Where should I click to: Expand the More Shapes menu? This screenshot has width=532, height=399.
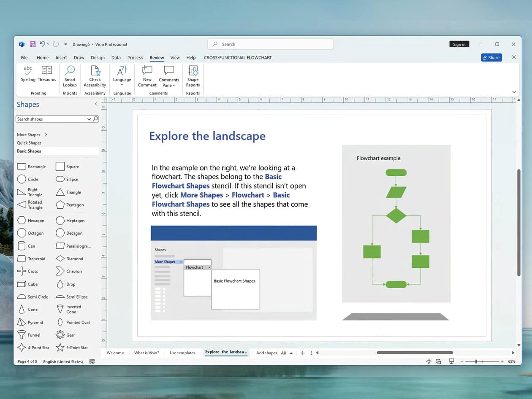click(x=29, y=134)
